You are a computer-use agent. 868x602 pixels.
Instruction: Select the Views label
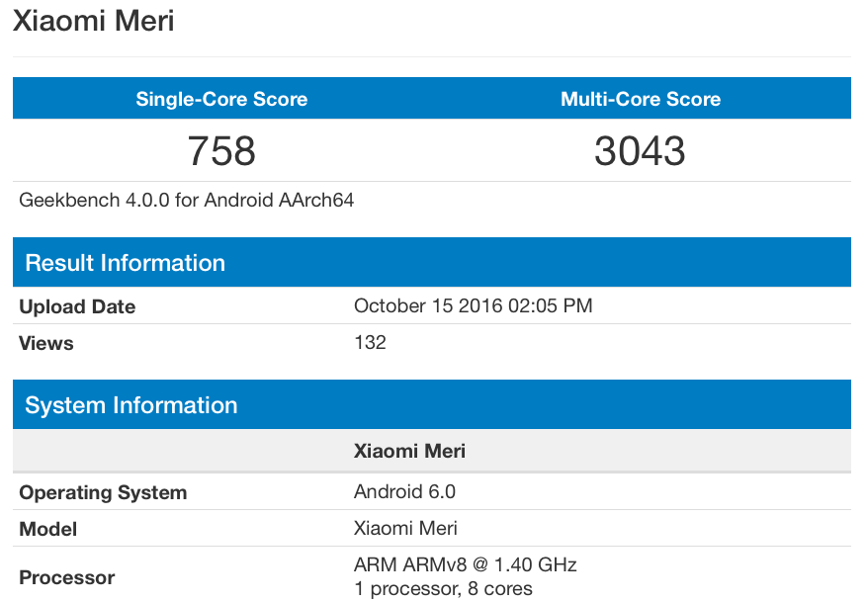(x=46, y=343)
